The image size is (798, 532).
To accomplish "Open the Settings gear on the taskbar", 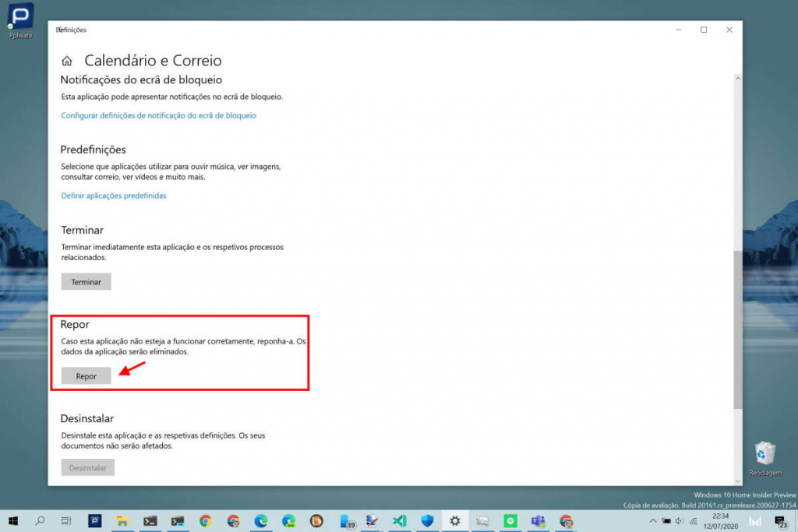I will click(454, 521).
